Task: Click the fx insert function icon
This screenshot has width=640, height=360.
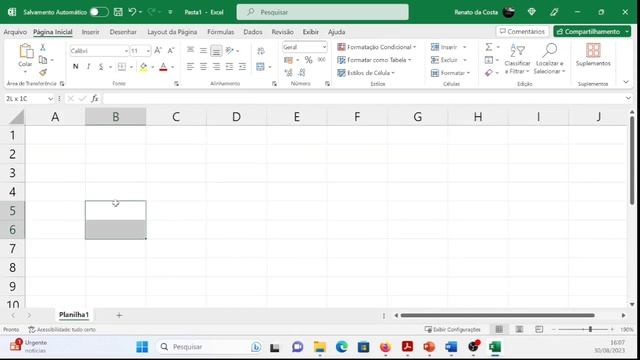Action: click(95, 98)
